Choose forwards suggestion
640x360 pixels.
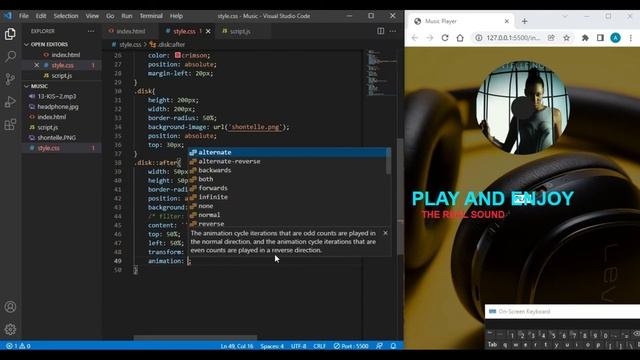pos(288,188)
